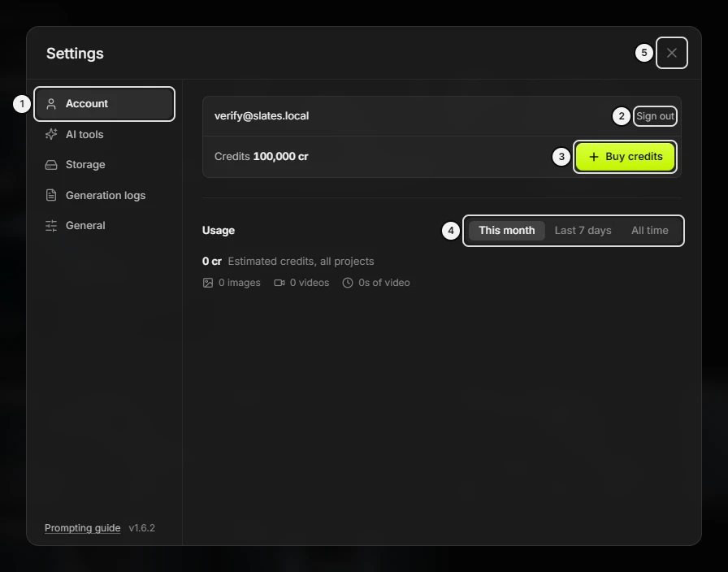Click the 0 cr estimated credits value
728x572 pixels.
coord(212,262)
